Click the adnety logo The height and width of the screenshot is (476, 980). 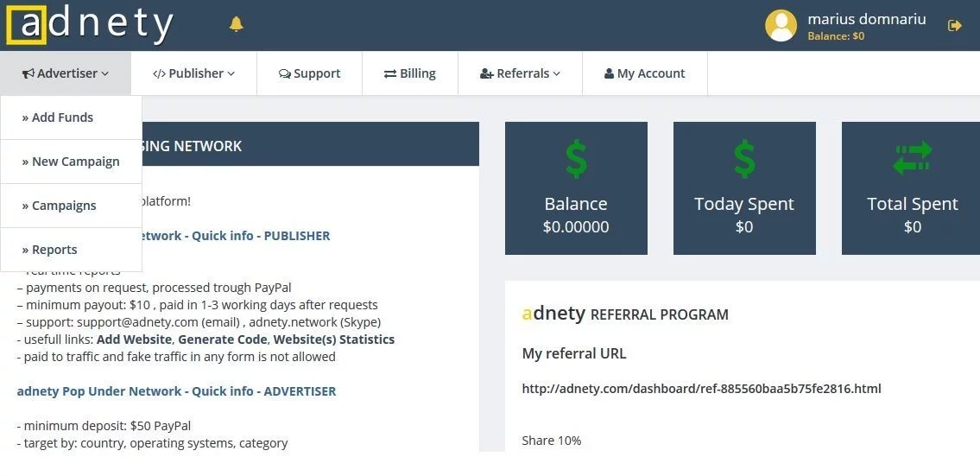90,25
